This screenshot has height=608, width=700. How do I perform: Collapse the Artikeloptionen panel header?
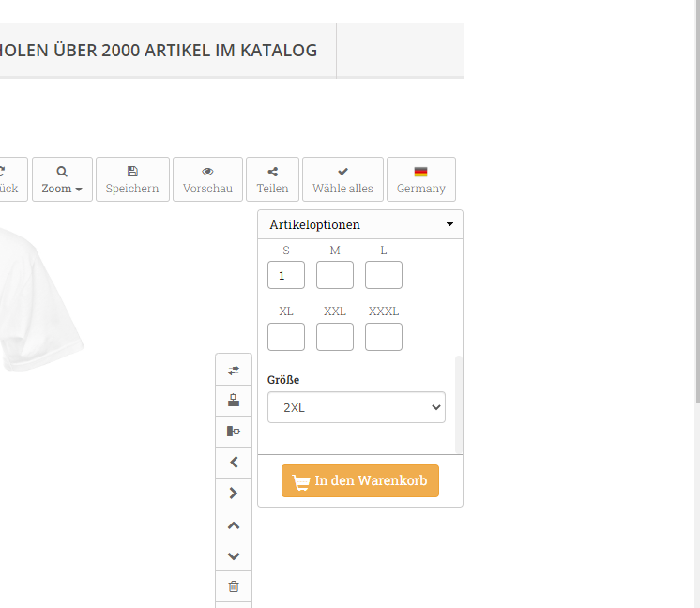360,224
